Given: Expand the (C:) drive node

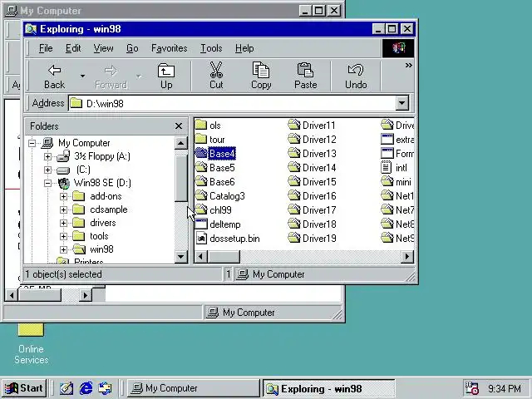Looking at the screenshot, I should coord(48,170).
